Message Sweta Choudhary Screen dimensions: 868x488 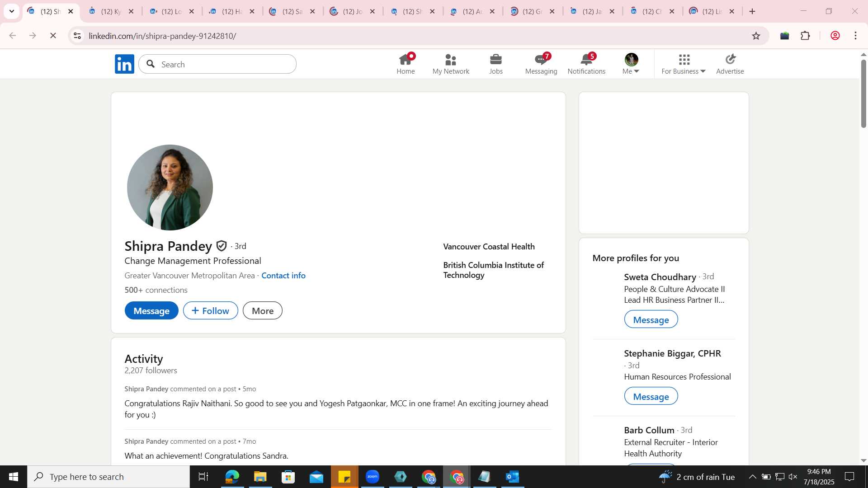tap(651, 319)
